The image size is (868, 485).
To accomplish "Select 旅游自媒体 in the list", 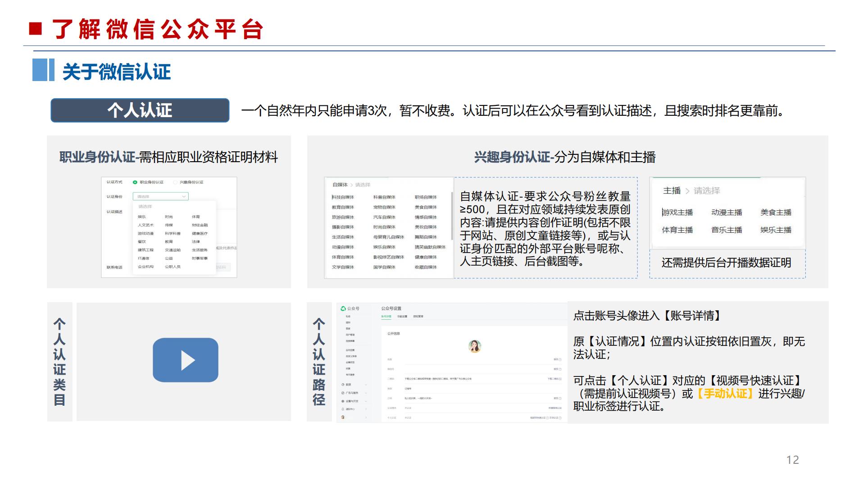I will click(x=343, y=217).
